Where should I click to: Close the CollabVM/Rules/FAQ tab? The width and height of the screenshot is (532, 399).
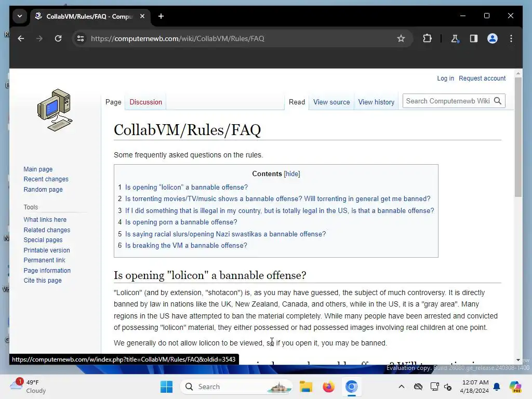[x=142, y=16]
